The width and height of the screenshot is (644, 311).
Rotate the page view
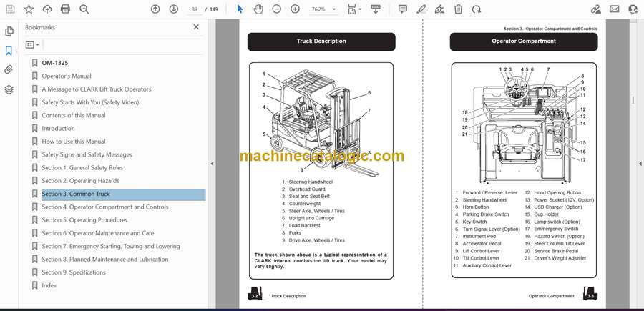click(x=477, y=9)
